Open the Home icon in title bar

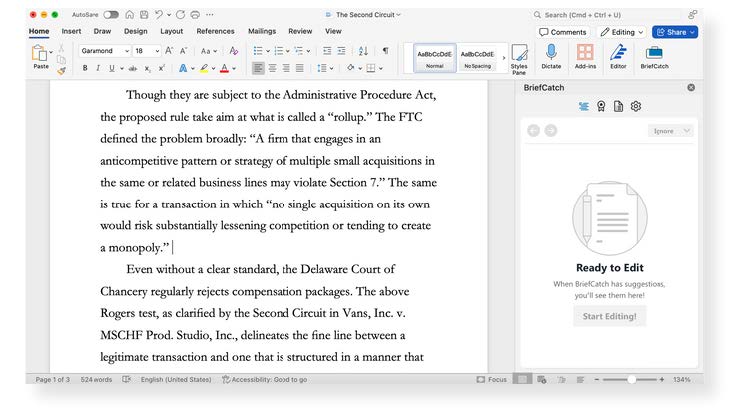[x=129, y=15]
